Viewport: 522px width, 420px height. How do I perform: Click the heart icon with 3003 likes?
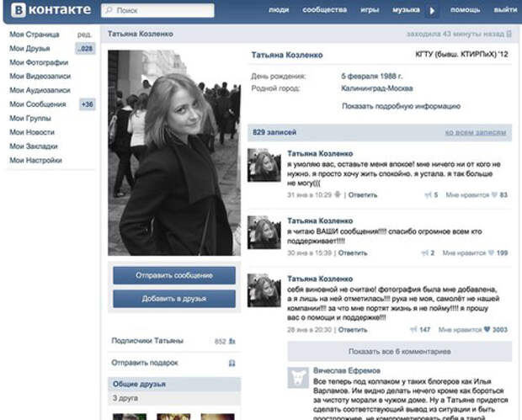(487, 329)
